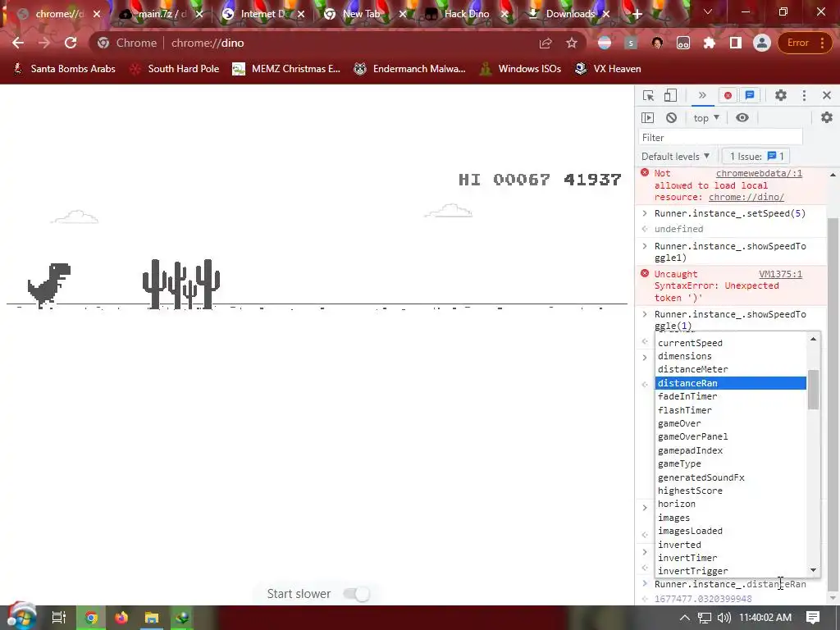Open the notification center icon
Screen dimensions: 840x630
[813, 618]
